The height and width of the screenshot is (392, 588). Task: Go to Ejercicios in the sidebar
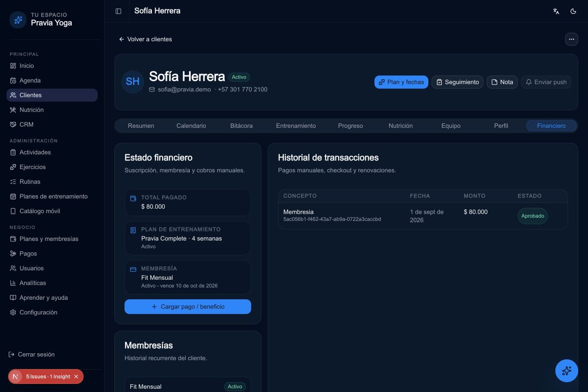pos(52,167)
